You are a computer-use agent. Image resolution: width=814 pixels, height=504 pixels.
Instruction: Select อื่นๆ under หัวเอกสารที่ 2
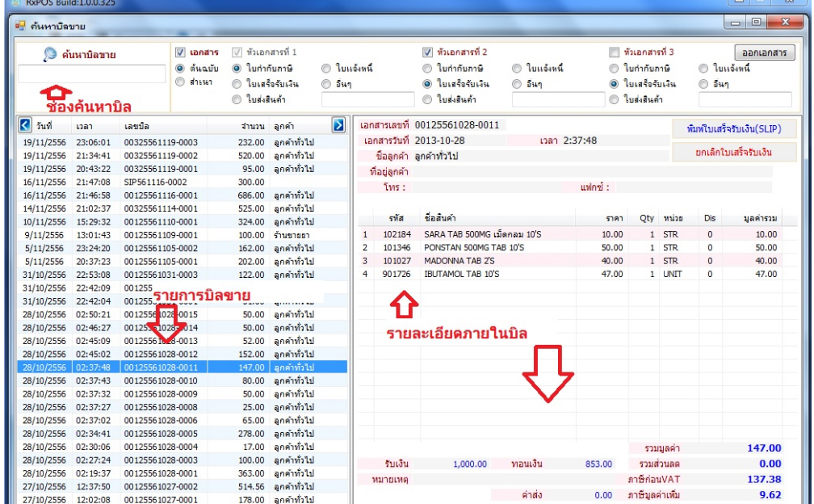coord(517,83)
